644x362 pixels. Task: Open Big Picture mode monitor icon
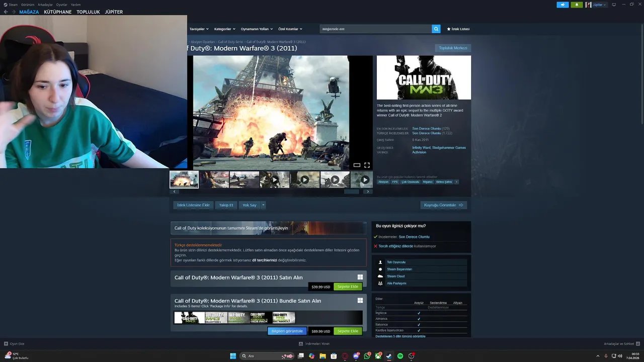point(614,5)
